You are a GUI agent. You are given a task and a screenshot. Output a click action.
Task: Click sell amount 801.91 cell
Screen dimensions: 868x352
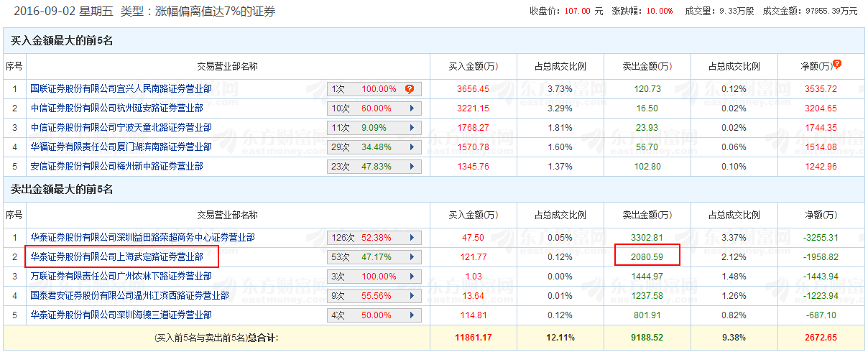[x=647, y=315]
